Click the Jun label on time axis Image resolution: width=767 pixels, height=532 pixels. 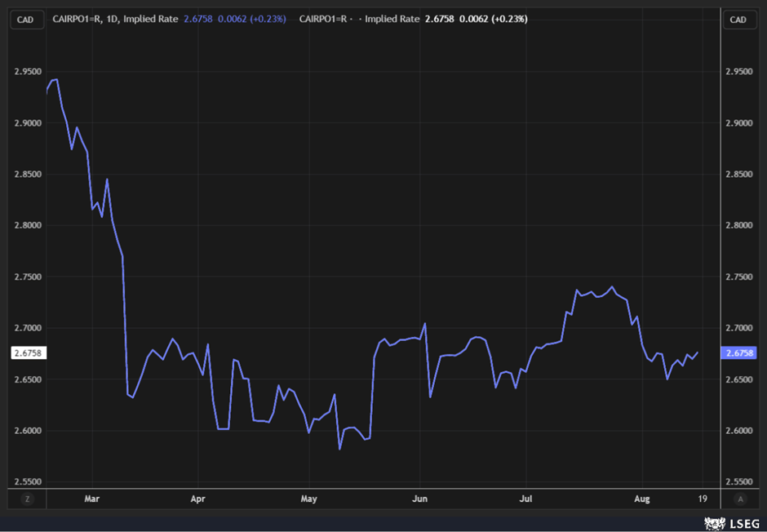click(420, 498)
